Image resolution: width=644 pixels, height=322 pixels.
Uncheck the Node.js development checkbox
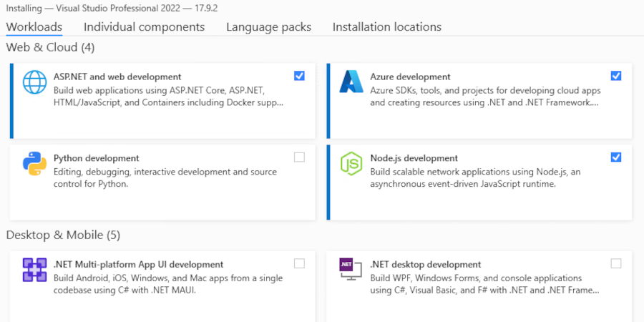point(616,157)
